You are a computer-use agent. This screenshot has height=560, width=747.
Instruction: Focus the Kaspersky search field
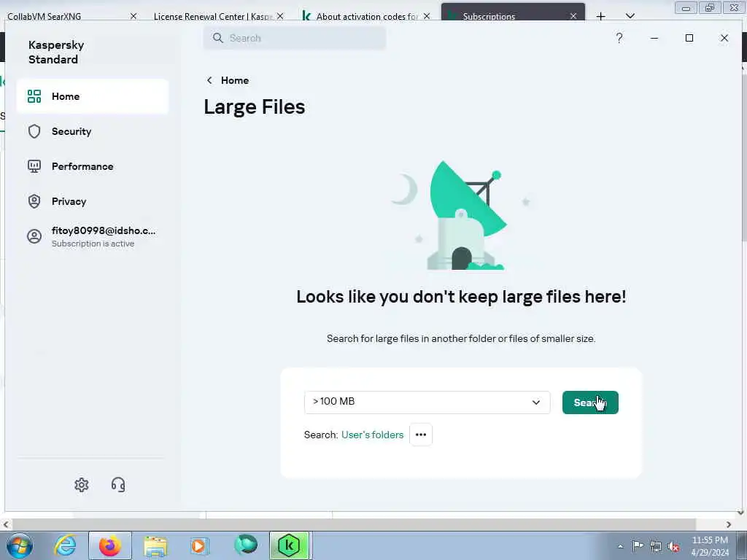tap(295, 38)
